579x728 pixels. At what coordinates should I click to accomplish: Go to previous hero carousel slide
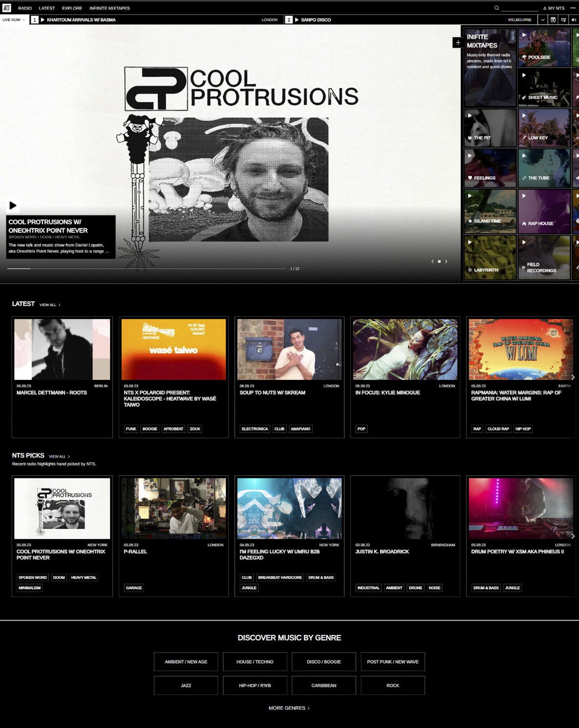[x=432, y=261]
